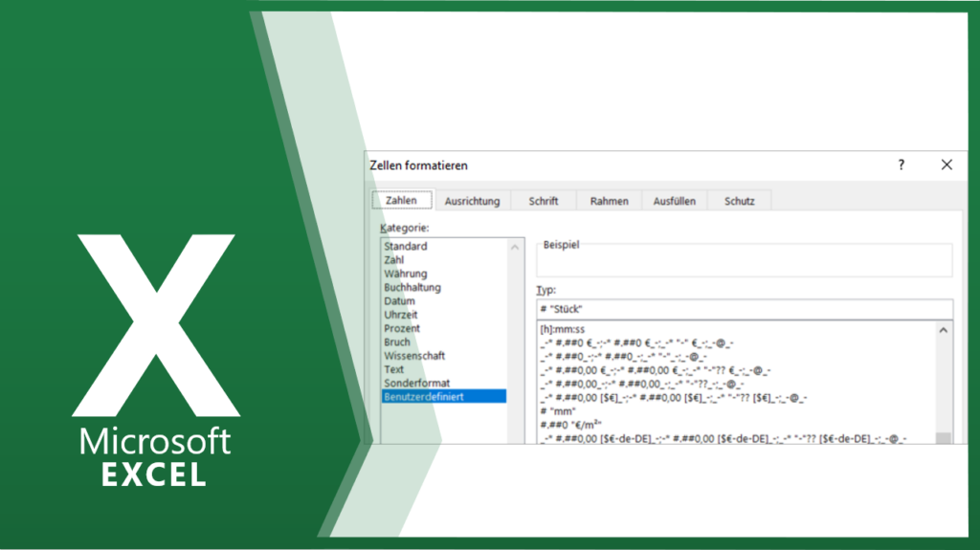The image size is (980, 550).
Task: Select the Benutzerdefiniert category
Action: click(424, 397)
